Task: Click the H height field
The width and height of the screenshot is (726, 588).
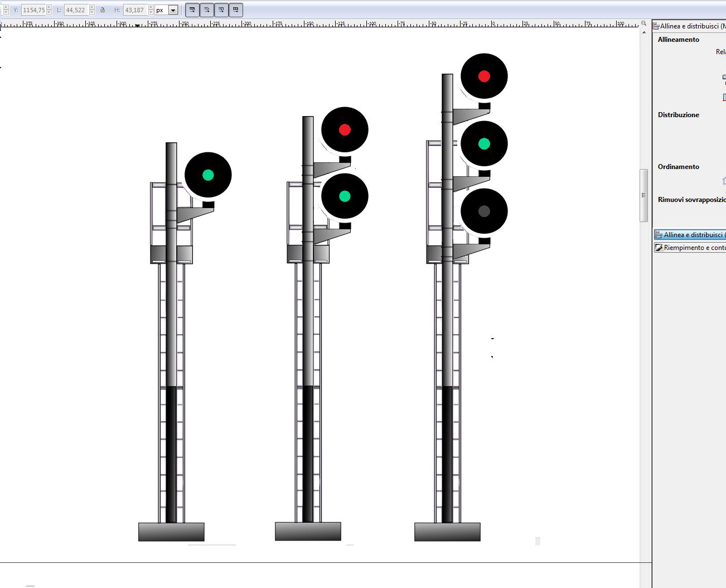Action: 135,10
